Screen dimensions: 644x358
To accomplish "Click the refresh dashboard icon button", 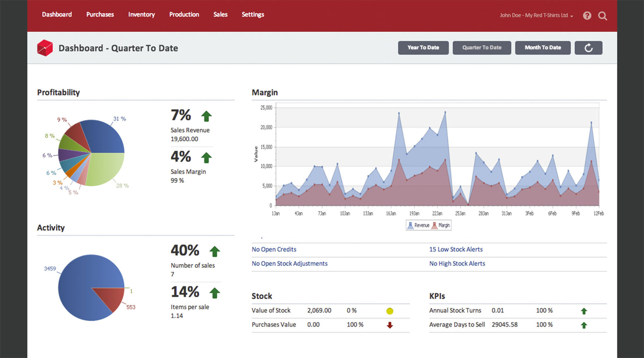I will point(588,48).
